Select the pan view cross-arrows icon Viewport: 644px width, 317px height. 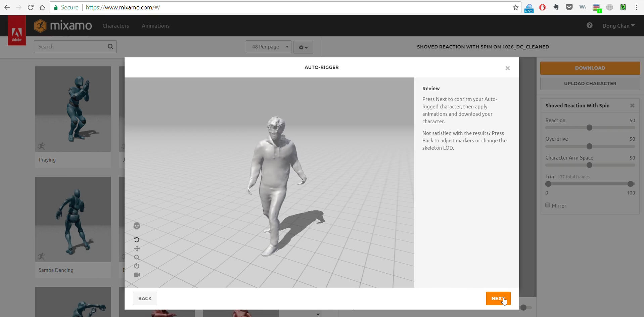point(137,249)
